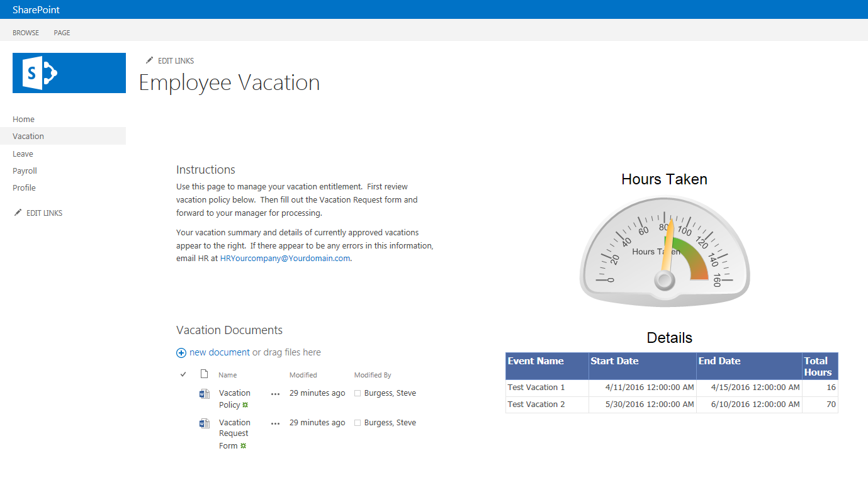
Task: Open the ellipsis menu for Vacation Request Form
Action: 275,423
